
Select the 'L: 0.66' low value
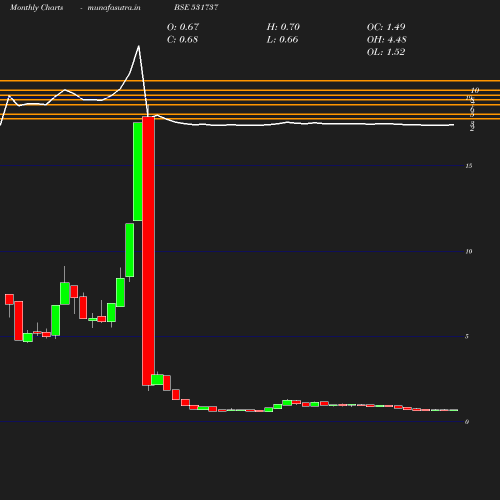[282, 40]
